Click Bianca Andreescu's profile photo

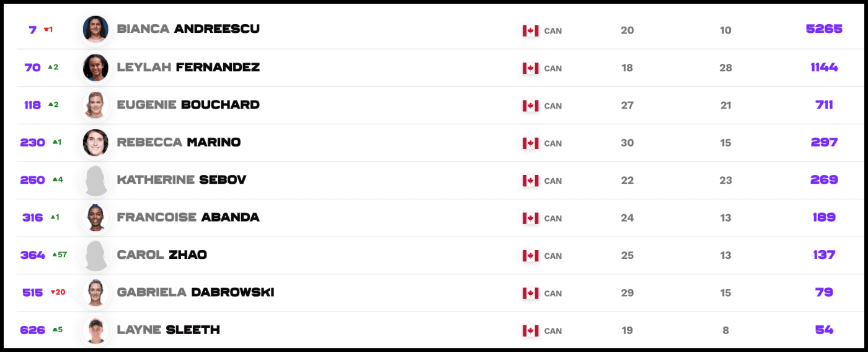[95, 29]
